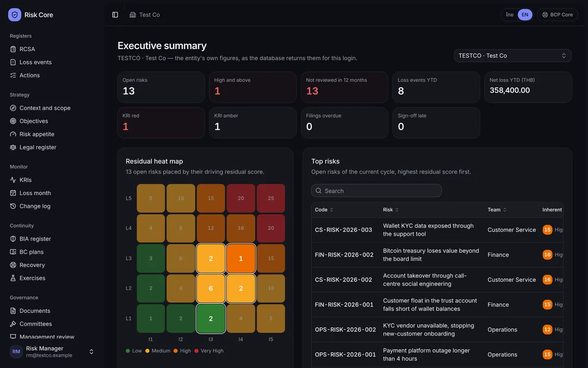Open the Open risks 13 card
The width and height of the screenshot is (588, 368).
coord(161,87)
